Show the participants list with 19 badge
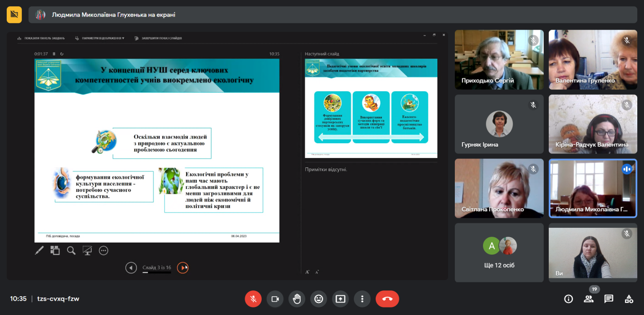This screenshot has width=644, height=315. click(x=589, y=298)
